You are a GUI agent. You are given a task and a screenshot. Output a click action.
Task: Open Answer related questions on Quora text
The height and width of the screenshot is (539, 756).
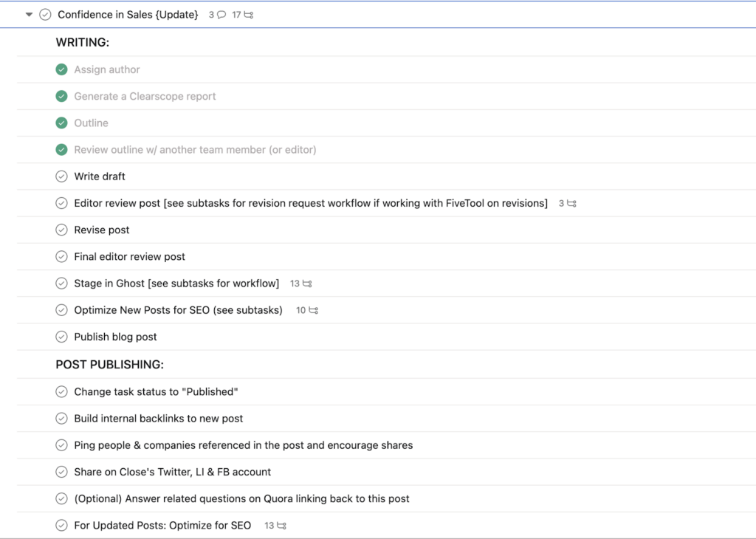(241, 498)
